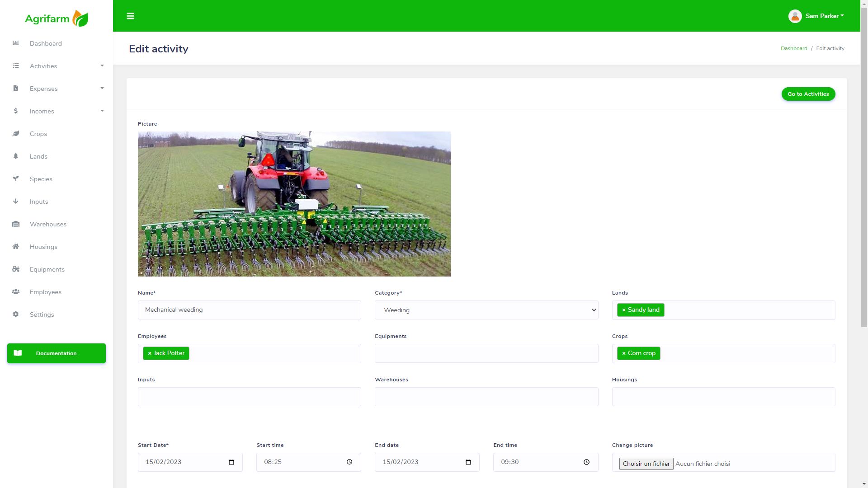
Task: Open the Housings multi-select field
Action: [x=723, y=397]
